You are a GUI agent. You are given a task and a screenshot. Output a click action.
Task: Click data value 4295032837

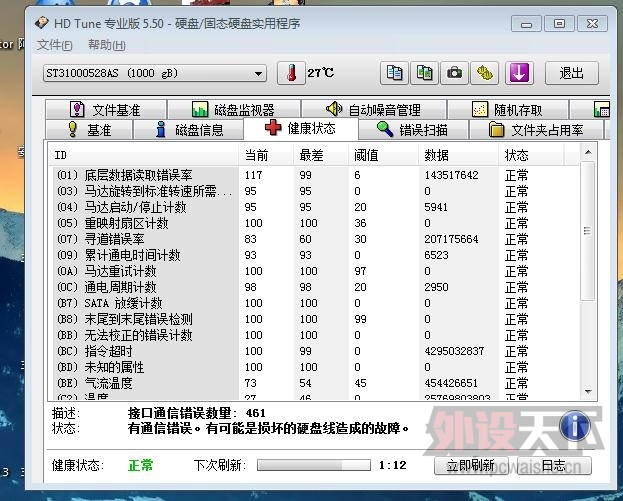[454, 351]
